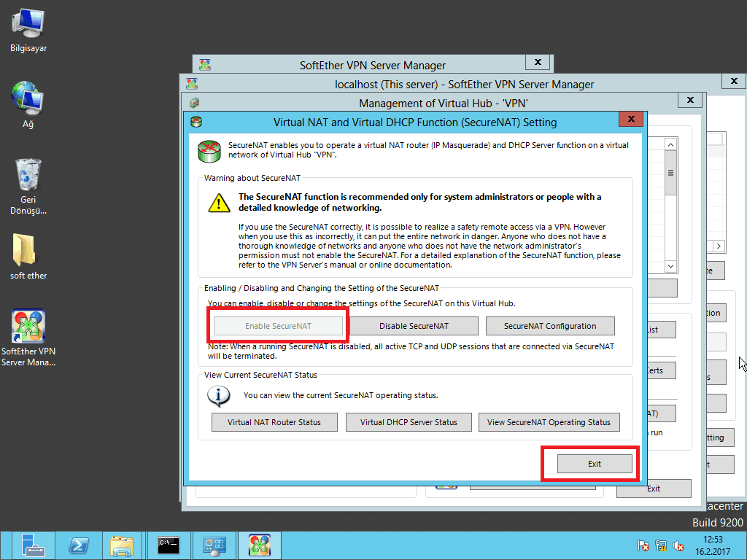Click SoftEther VPN taskbar icon

[260, 545]
